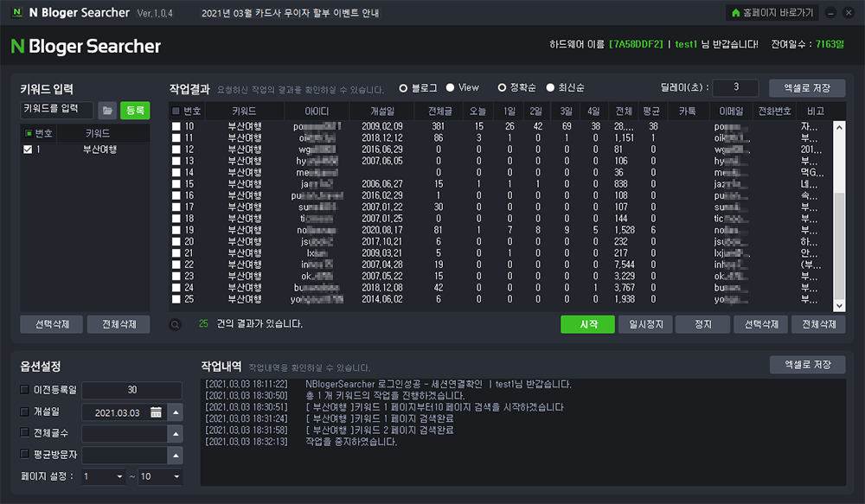The width and height of the screenshot is (865, 504).
Task: Click the results vertical scrollbar thumb
Action: (839, 246)
